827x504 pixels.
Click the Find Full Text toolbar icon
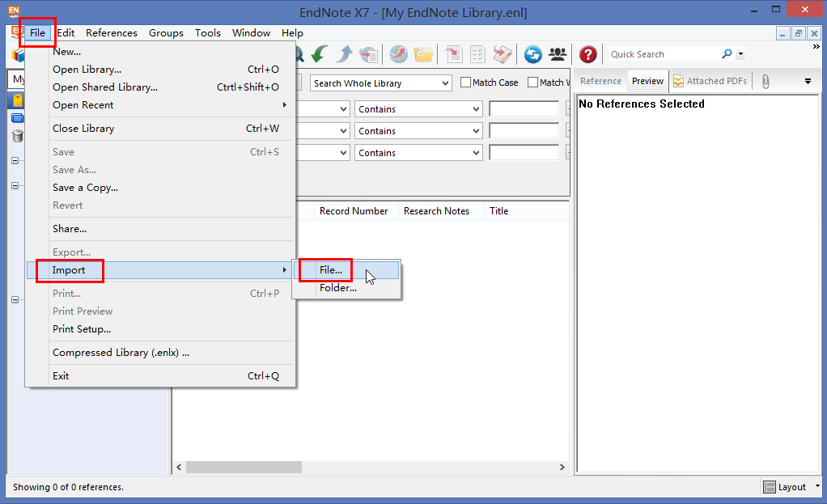tap(369, 53)
